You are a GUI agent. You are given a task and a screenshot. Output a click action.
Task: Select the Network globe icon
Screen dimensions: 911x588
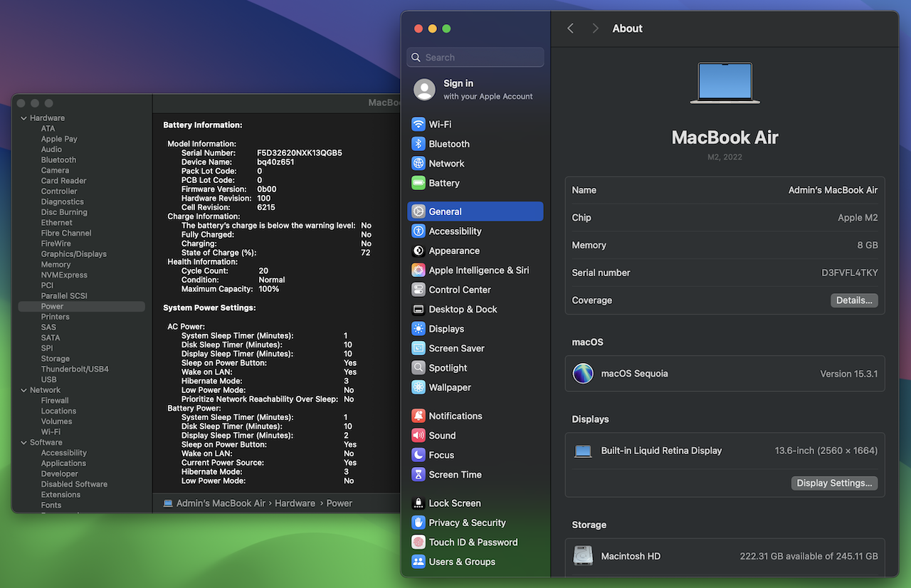point(418,164)
